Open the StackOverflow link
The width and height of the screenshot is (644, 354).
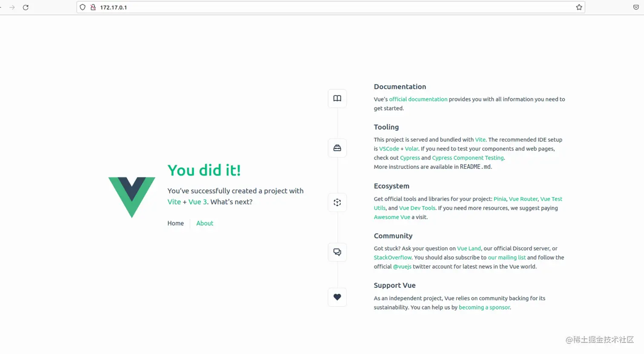pyautogui.click(x=392, y=258)
